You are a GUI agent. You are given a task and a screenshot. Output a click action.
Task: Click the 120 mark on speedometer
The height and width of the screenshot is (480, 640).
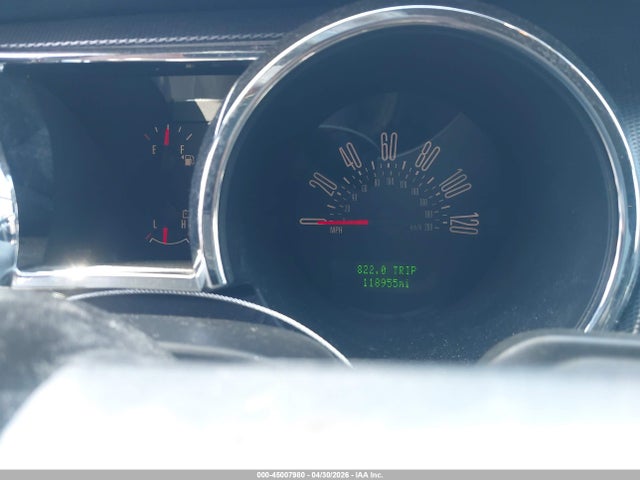tap(464, 224)
